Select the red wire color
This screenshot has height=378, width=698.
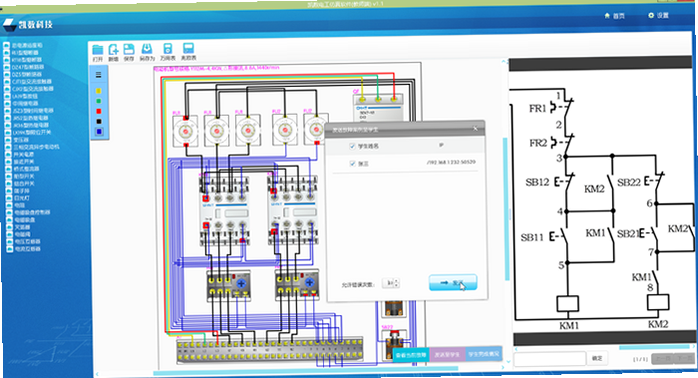click(98, 111)
